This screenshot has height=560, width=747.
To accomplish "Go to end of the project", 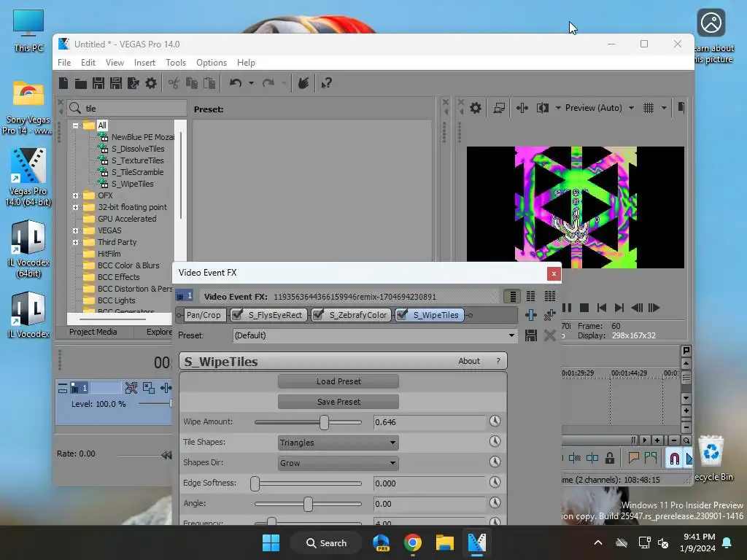I will click(619, 308).
